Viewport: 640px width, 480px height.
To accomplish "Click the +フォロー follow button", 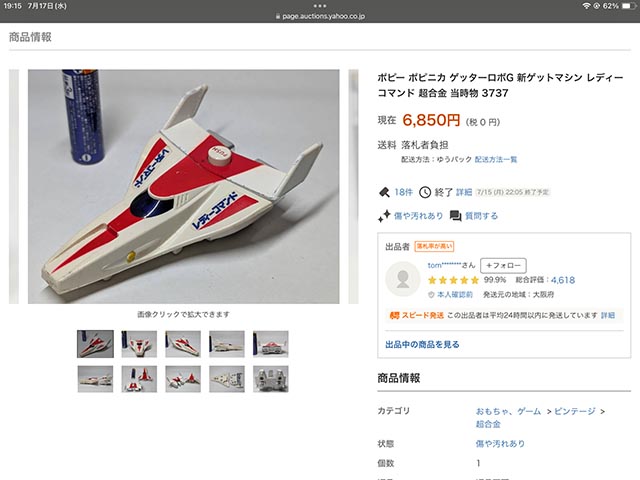I will coord(503,265).
